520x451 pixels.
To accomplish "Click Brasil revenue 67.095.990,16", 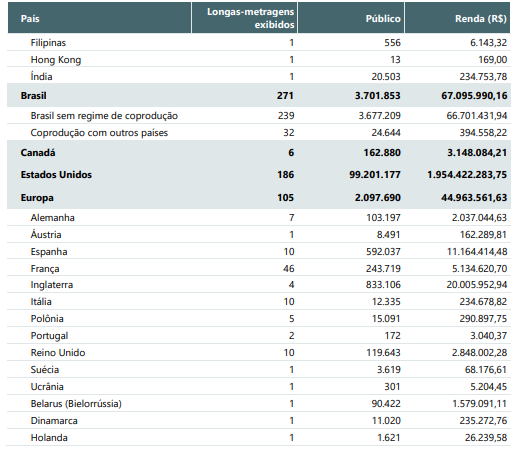I will [x=474, y=96].
